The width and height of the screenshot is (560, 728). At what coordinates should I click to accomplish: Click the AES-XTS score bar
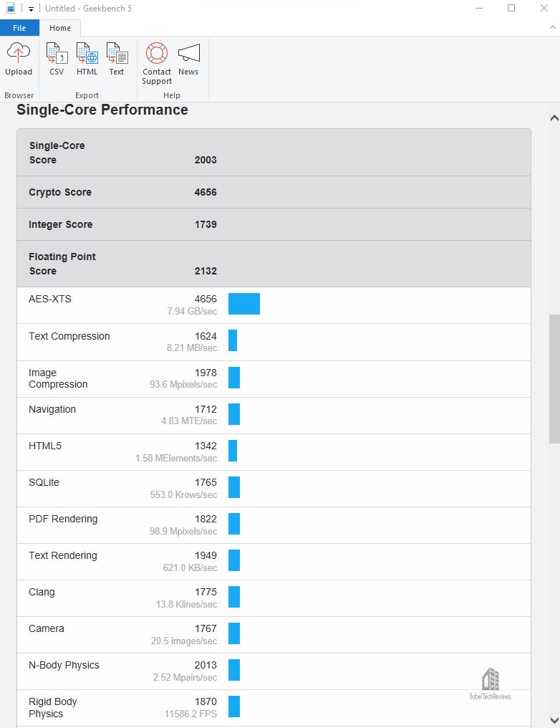pos(244,304)
